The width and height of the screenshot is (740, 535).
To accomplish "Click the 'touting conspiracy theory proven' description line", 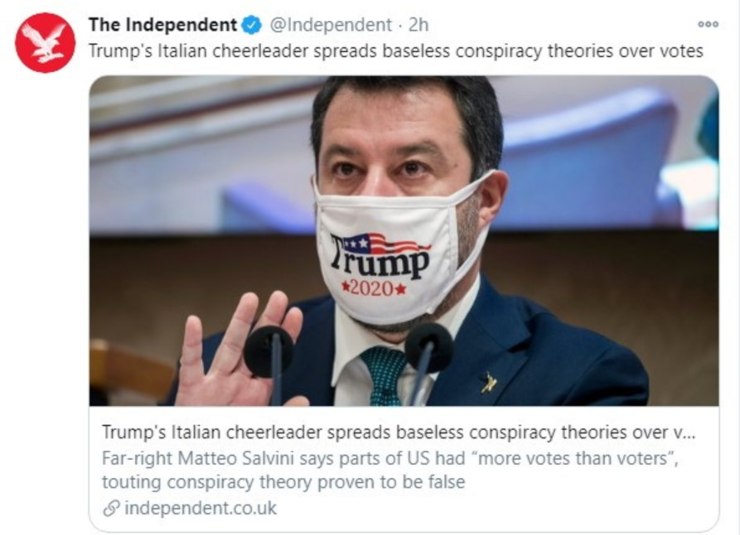I will (283, 482).
